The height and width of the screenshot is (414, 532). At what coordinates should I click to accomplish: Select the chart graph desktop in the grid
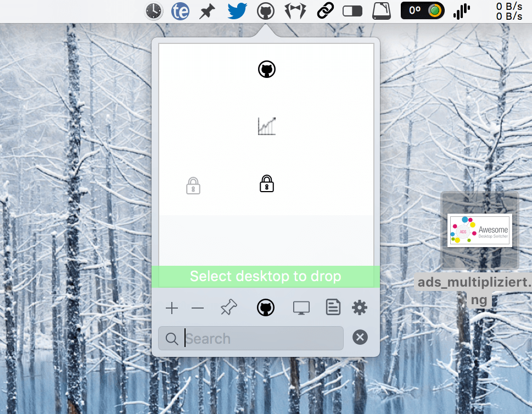click(266, 126)
